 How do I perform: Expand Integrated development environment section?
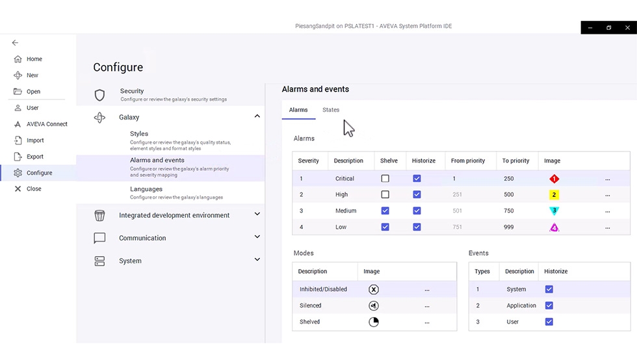257,214
